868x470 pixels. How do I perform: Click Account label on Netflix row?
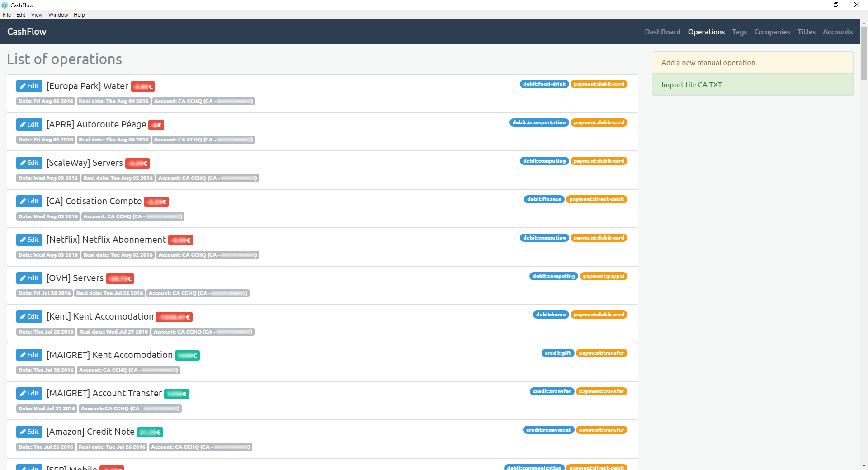[208, 255]
